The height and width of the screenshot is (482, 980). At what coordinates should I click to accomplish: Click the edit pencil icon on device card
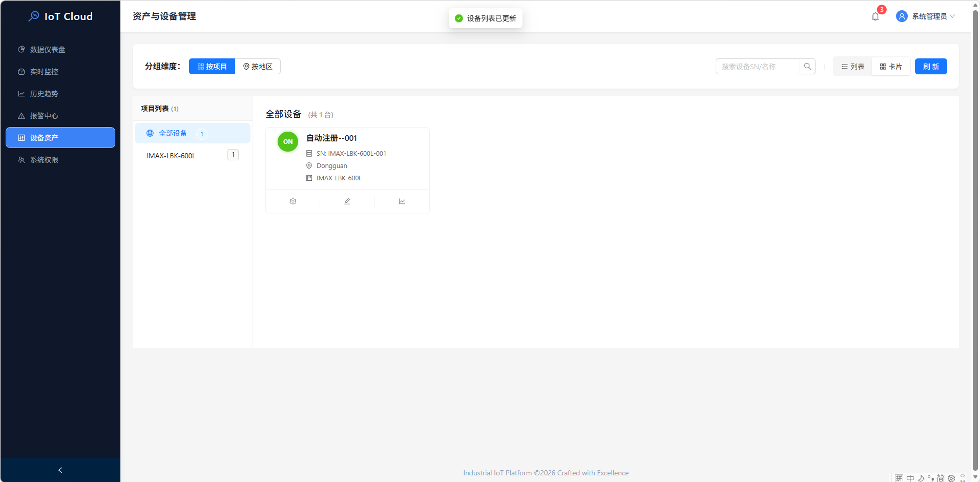[347, 201]
